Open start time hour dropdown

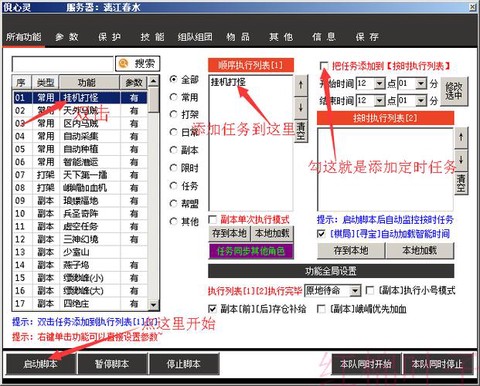(x=379, y=83)
